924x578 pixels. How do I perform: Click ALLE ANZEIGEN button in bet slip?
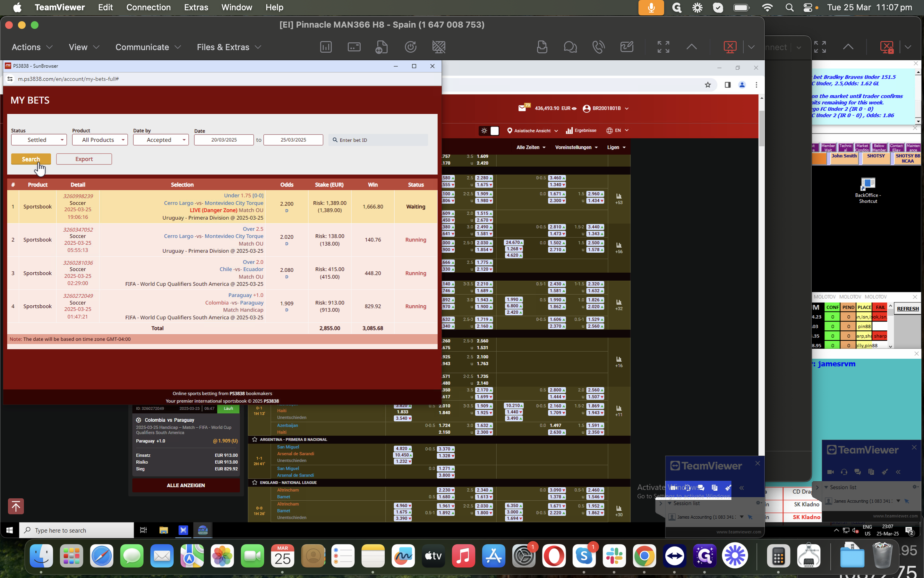186,485
